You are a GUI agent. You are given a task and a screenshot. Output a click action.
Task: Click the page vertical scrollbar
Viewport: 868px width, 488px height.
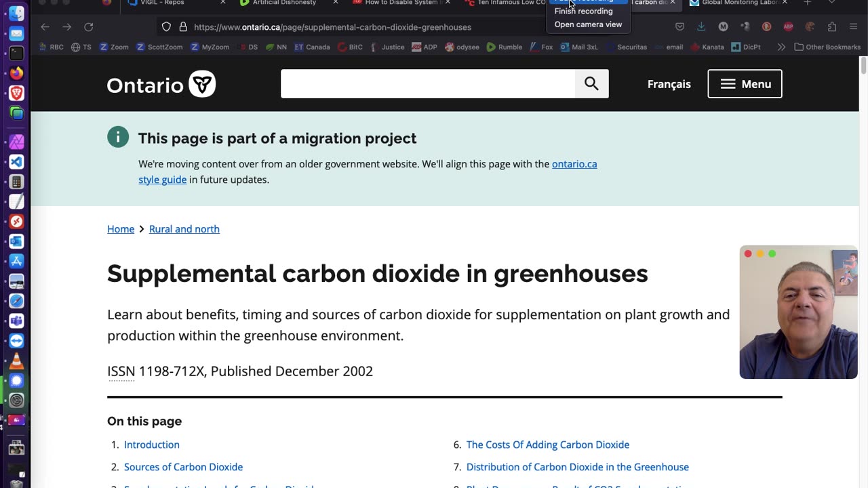point(863,66)
